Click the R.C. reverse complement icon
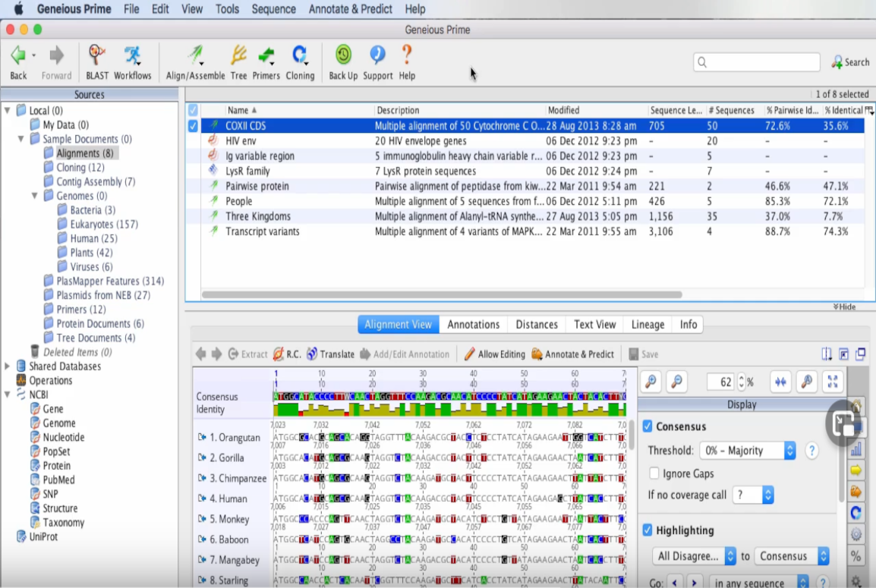Viewport: 876px width, 588px height. point(279,354)
